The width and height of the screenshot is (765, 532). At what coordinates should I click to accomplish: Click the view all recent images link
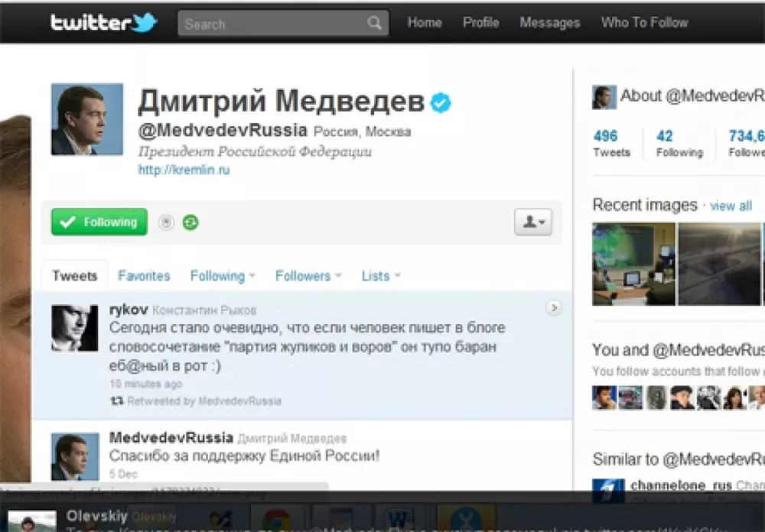pos(731,206)
